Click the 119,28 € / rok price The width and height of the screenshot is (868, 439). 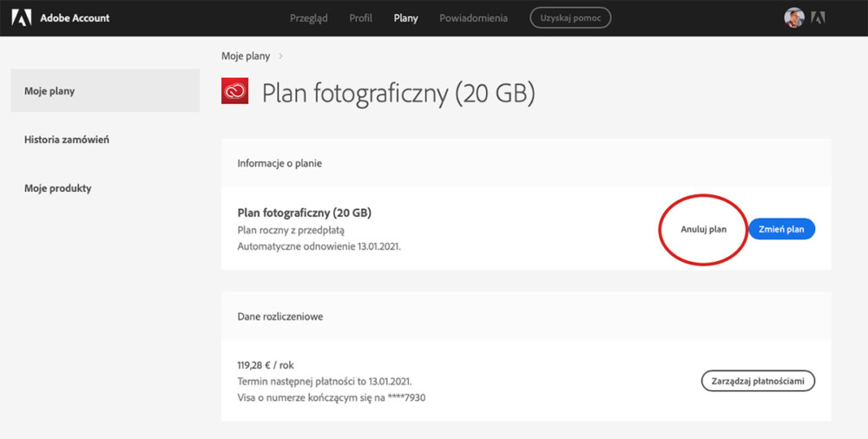tap(266, 365)
